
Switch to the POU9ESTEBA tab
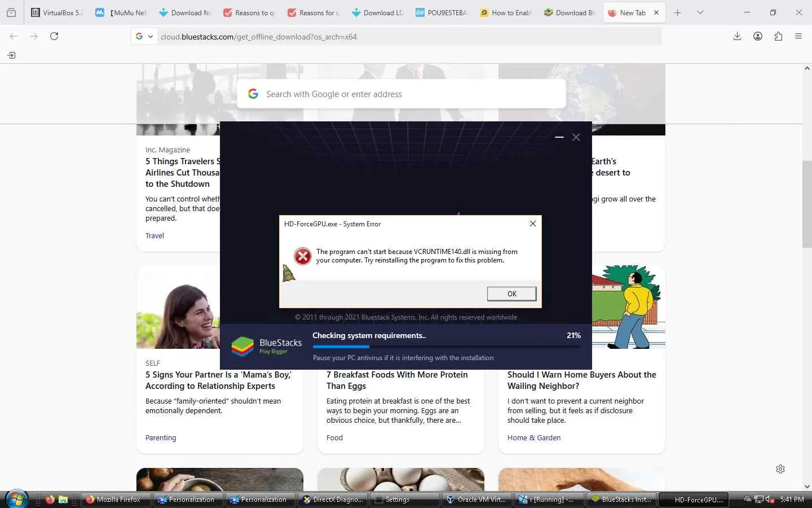442,12
